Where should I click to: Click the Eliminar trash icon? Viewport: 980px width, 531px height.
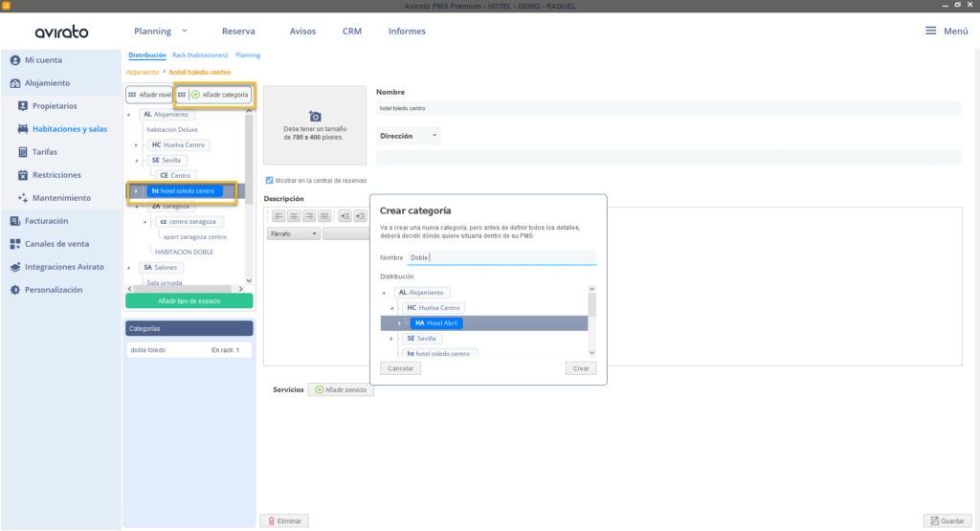point(271,521)
